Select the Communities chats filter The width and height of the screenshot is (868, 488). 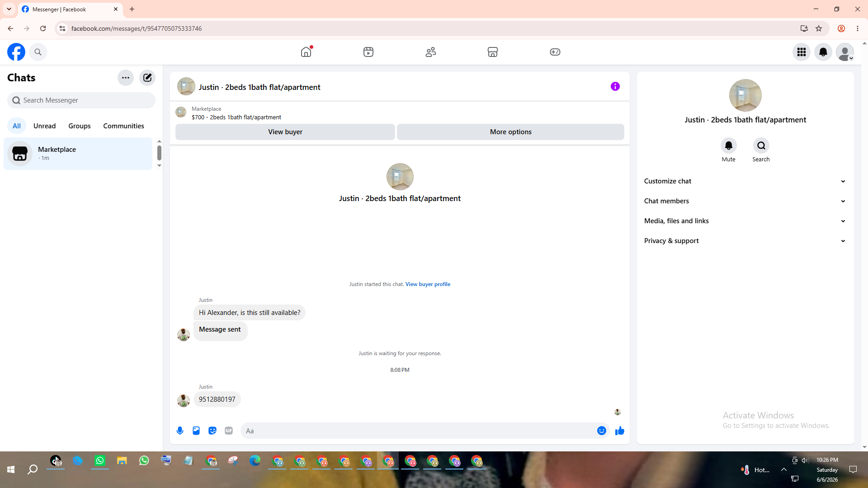(123, 126)
